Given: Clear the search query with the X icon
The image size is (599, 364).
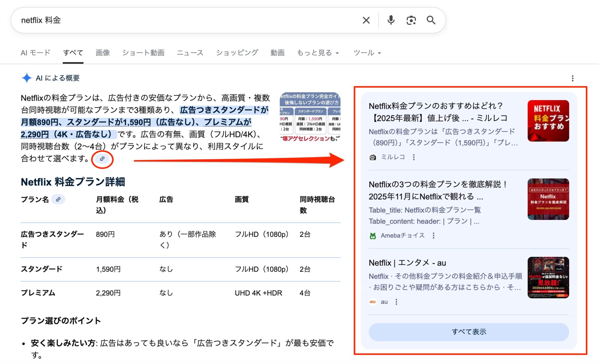Looking at the screenshot, I should click(x=366, y=20).
